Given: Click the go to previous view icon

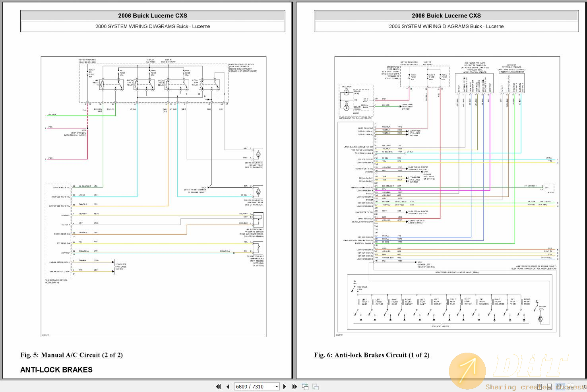Looking at the screenshot, I should tap(305, 386).
